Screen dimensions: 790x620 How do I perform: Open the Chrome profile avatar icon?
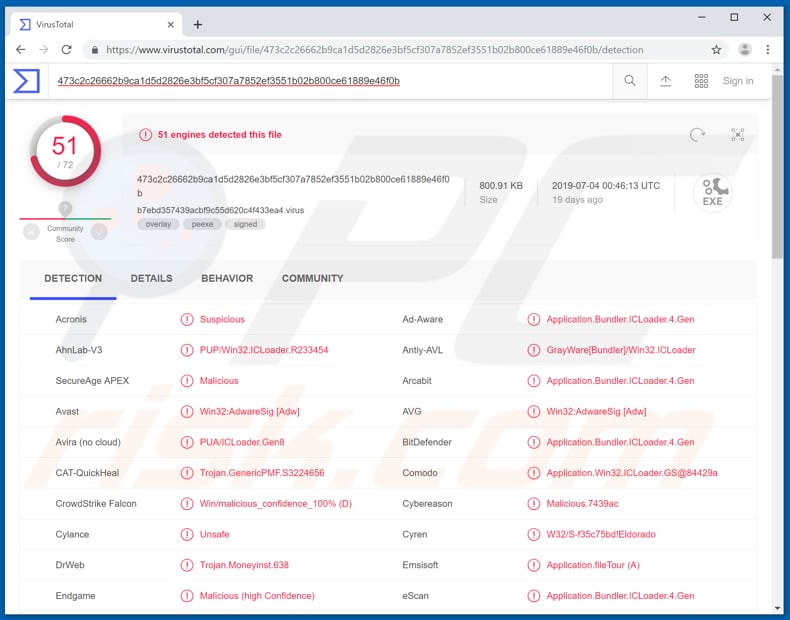[745, 49]
